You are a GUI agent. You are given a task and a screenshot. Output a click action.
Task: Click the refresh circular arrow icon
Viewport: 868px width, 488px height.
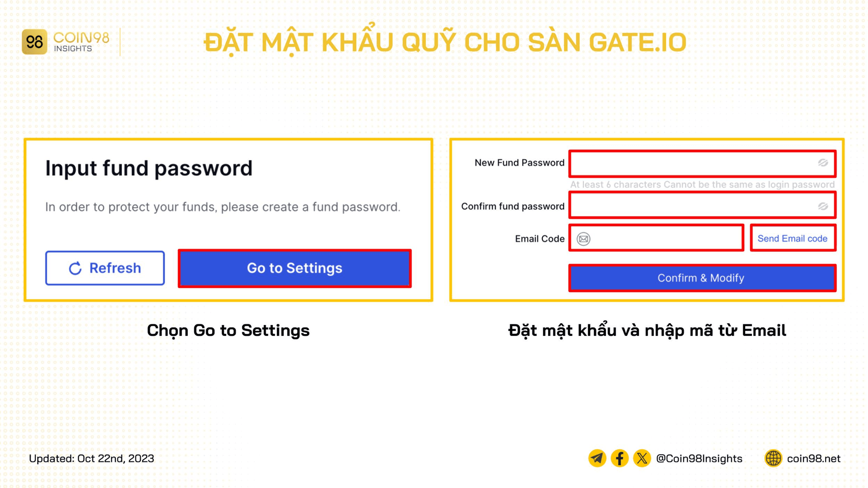tap(75, 268)
